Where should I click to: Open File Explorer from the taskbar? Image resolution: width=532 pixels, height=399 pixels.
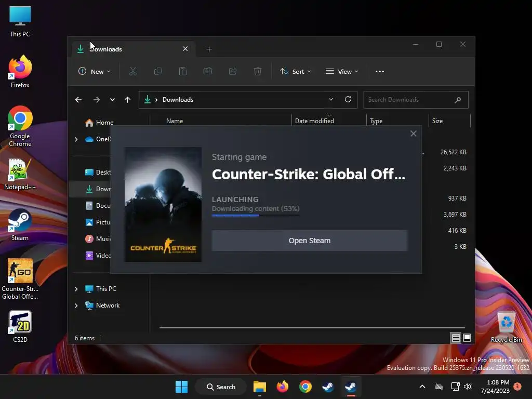(x=260, y=387)
